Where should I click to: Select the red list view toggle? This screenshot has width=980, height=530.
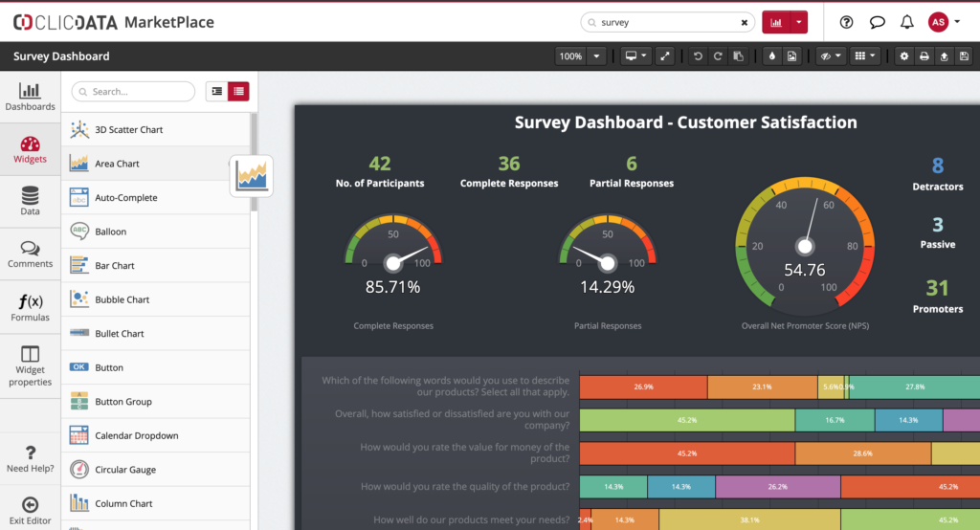(x=238, y=91)
